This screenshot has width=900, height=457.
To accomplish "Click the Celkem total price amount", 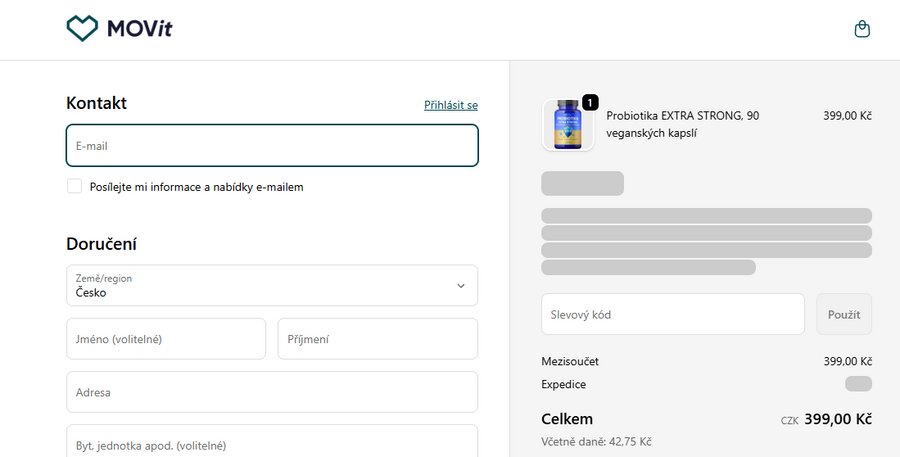I will (x=837, y=419).
